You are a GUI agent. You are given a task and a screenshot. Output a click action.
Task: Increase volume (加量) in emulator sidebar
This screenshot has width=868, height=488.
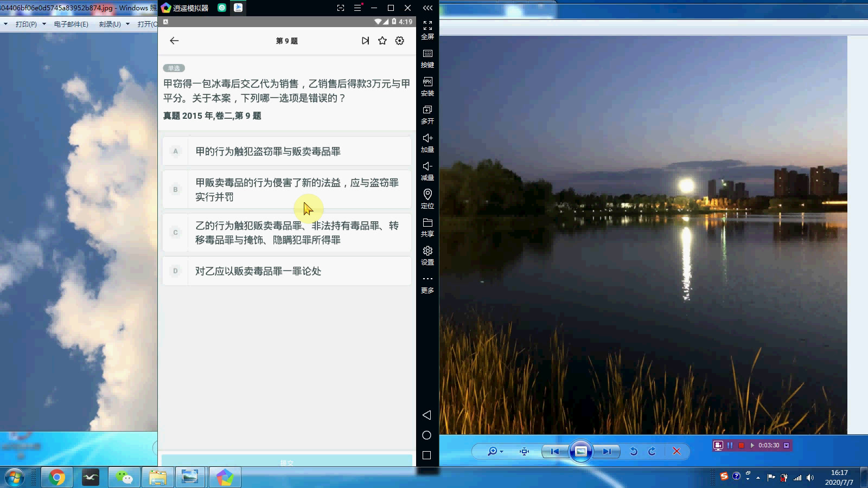(427, 143)
